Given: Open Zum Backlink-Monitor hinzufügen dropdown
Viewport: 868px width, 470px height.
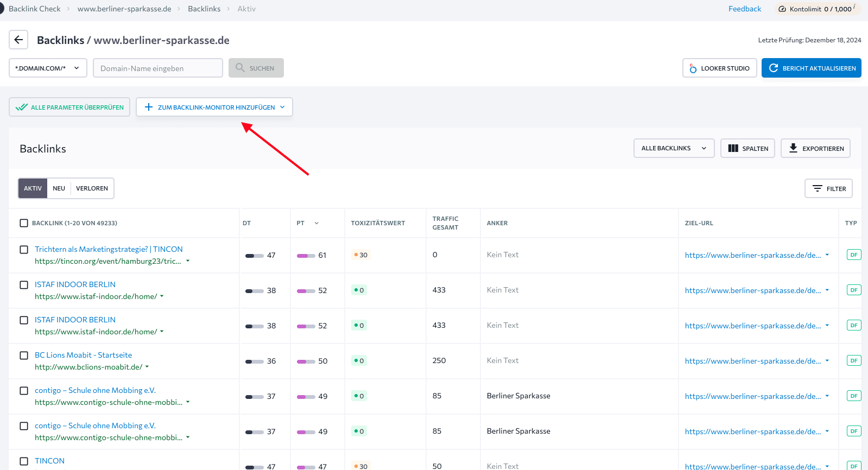Looking at the screenshot, I should point(214,107).
